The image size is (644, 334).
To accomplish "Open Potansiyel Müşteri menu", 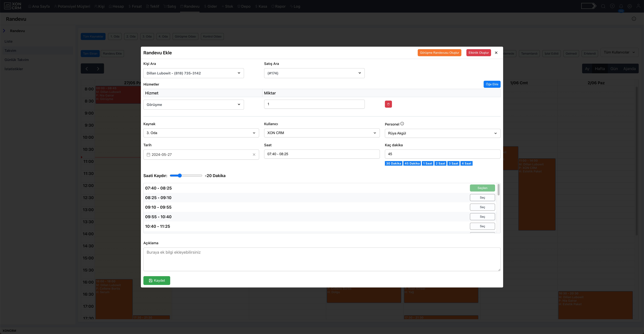I will coord(72,6).
